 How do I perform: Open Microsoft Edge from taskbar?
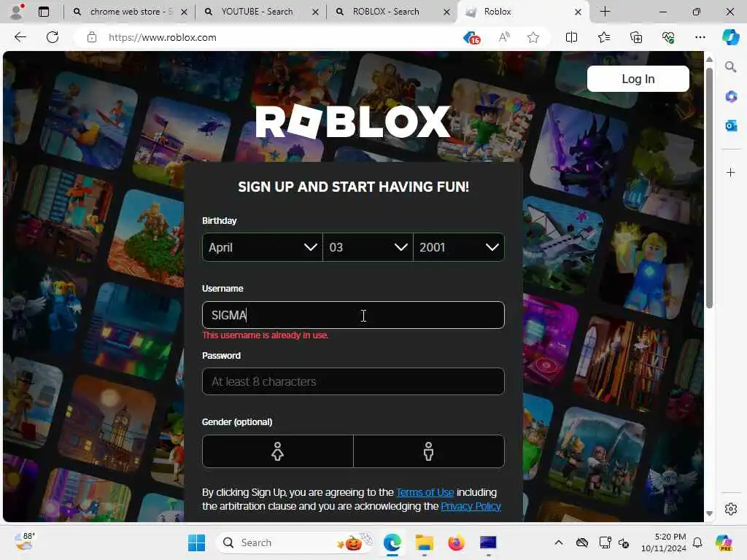point(392,542)
